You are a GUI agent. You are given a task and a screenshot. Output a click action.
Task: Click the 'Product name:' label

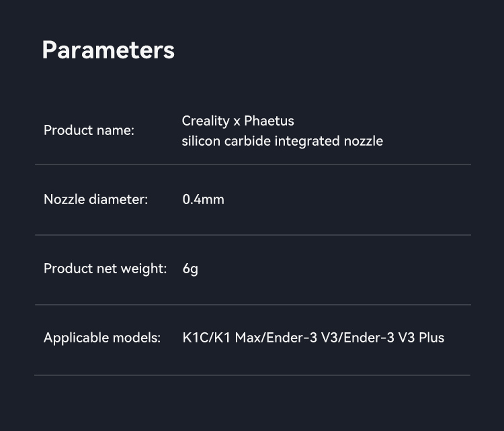pos(89,130)
